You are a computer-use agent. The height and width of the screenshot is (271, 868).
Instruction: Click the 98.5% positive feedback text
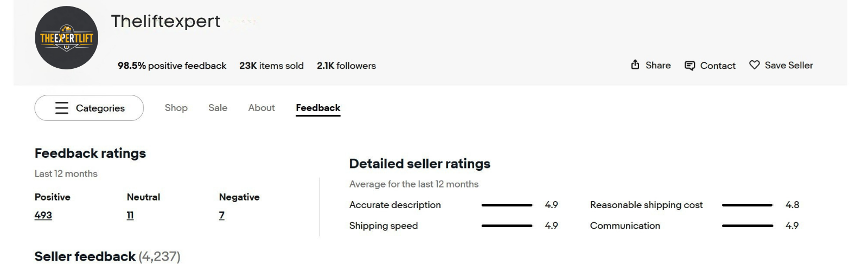pos(172,66)
